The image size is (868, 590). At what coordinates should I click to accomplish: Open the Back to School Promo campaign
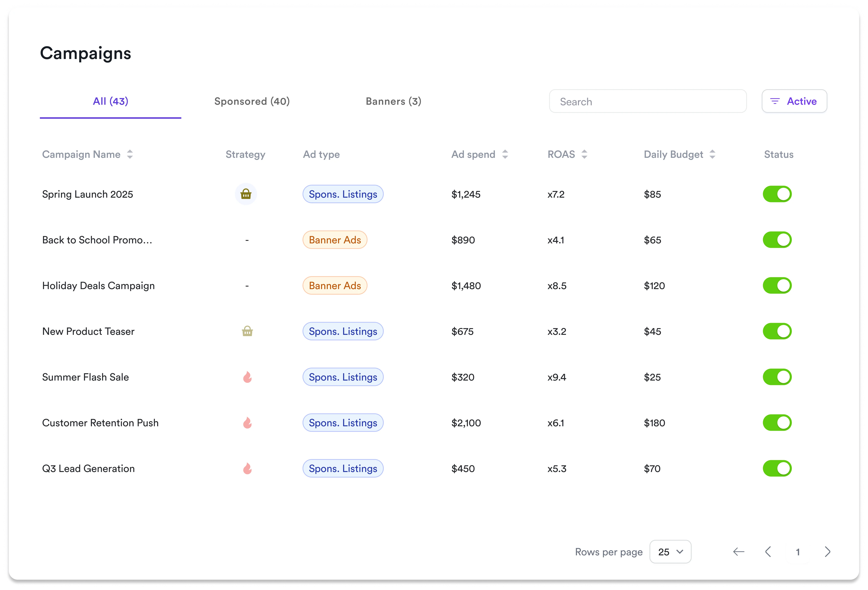(97, 240)
